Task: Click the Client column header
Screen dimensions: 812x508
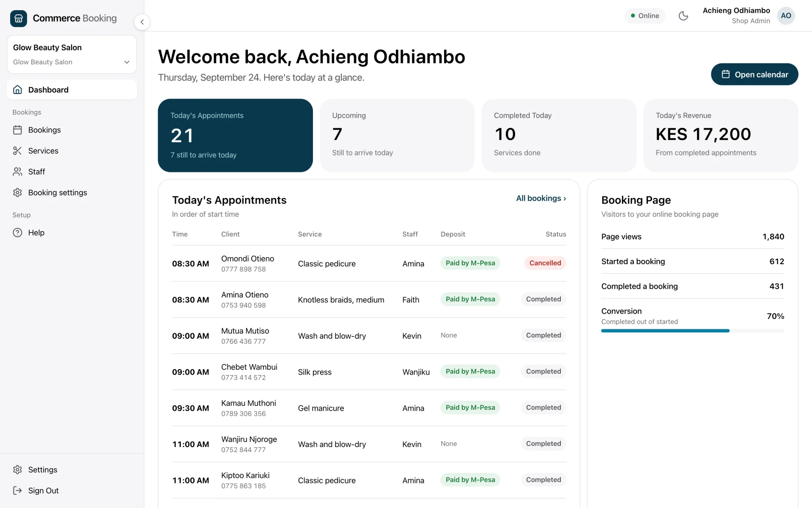Action: click(230, 234)
